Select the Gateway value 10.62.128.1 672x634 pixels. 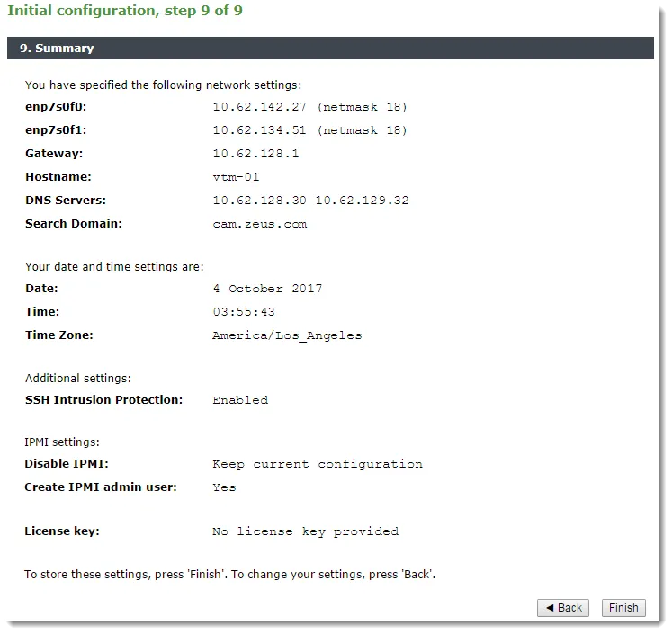click(255, 154)
